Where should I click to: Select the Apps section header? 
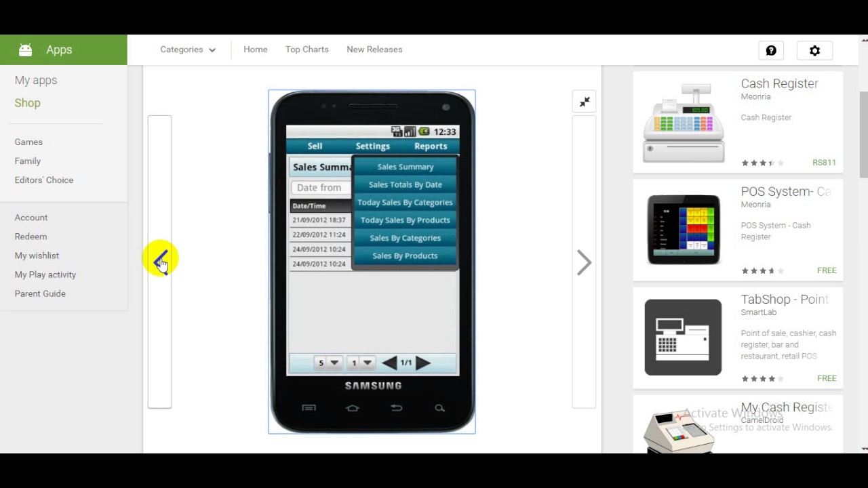pos(64,49)
